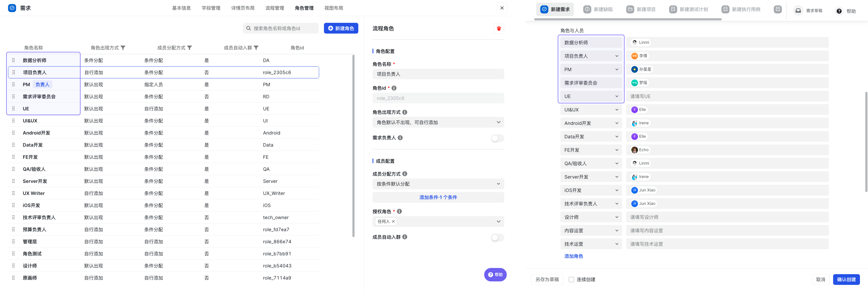Screen dimensions: 868x290
Task: Click the drag handle of 数据分析师 row
Action: coord(13,60)
